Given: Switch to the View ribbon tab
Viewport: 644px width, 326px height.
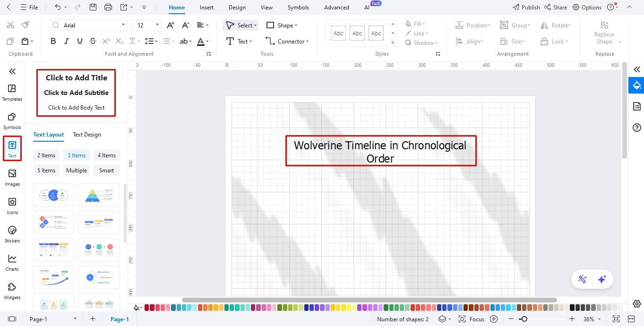Looking at the screenshot, I should tap(266, 8).
